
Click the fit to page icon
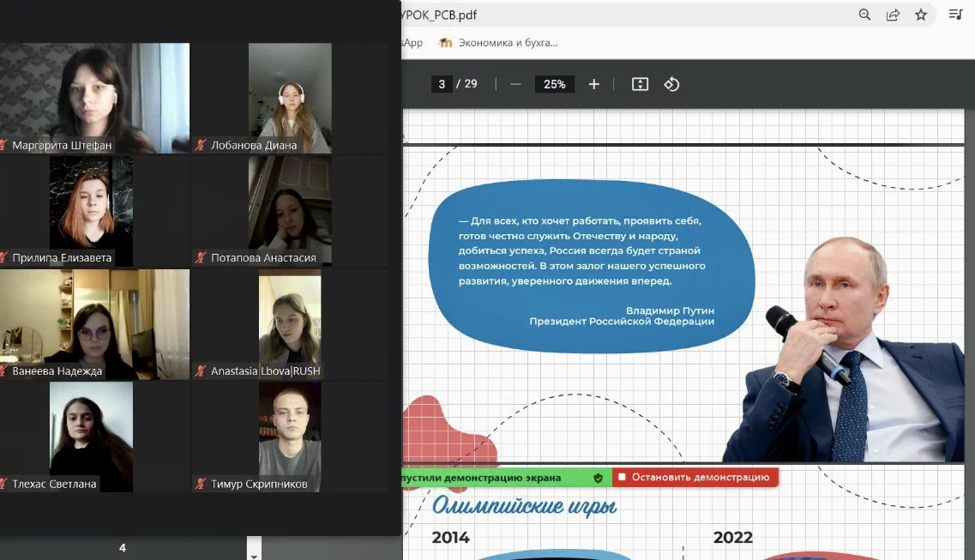[640, 85]
